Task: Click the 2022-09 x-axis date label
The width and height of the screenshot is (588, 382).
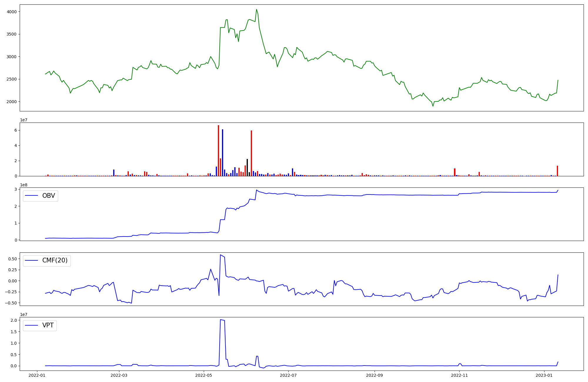Action: [x=375, y=375]
